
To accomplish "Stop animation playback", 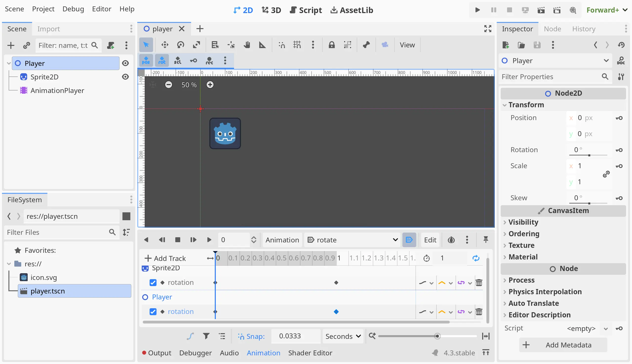I will click(178, 240).
